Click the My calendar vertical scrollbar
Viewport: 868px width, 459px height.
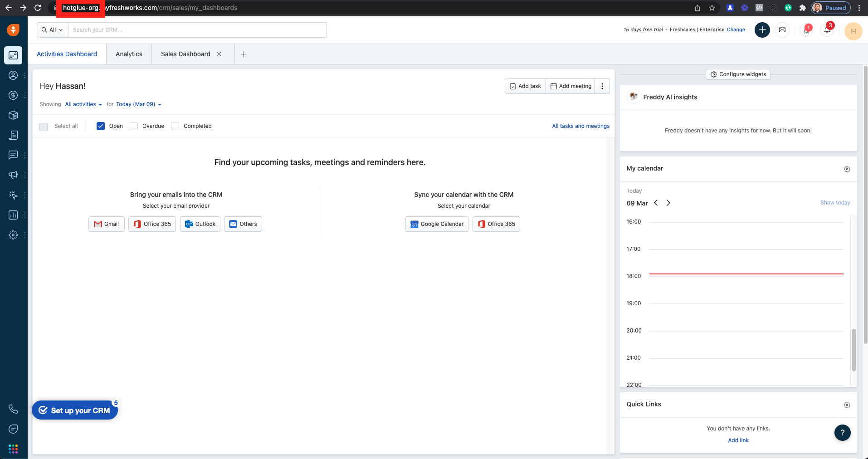[x=854, y=350]
